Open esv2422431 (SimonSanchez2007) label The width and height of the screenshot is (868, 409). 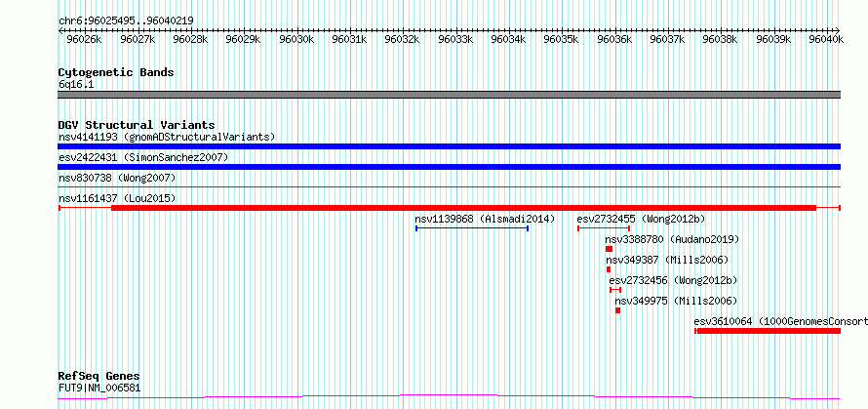click(x=143, y=157)
